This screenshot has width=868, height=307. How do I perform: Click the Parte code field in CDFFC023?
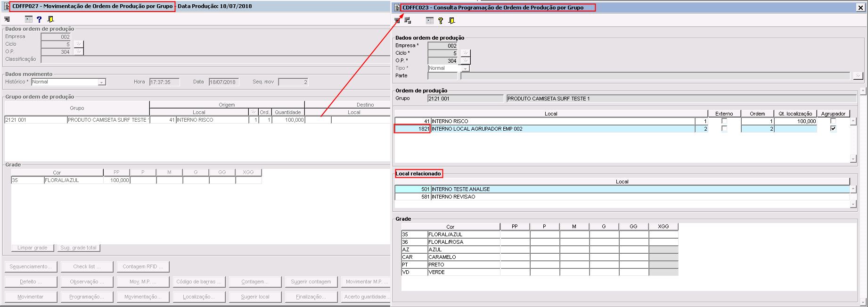pos(442,76)
